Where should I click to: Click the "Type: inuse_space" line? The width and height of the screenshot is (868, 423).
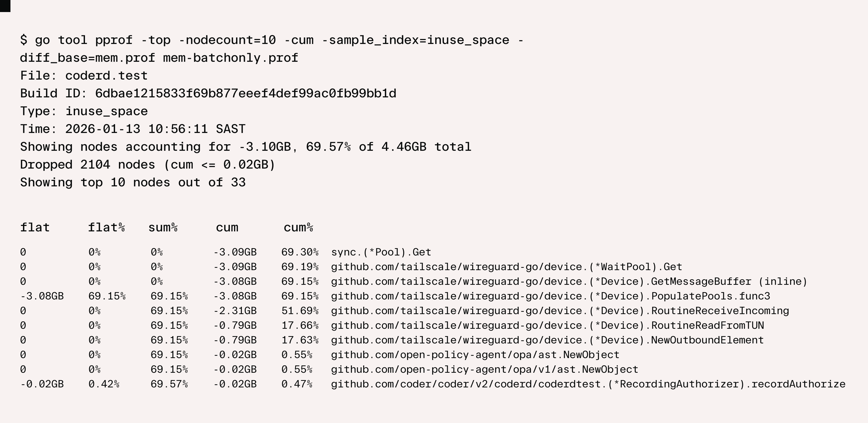pyautogui.click(x=84, y=111)
